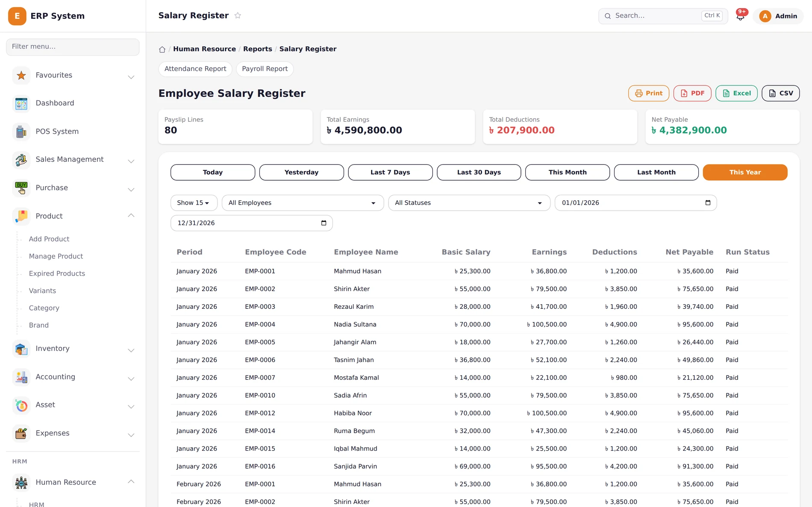This screenshot has width=812, height=507.
Task: Filter by Today
Action: coord(213,173)
